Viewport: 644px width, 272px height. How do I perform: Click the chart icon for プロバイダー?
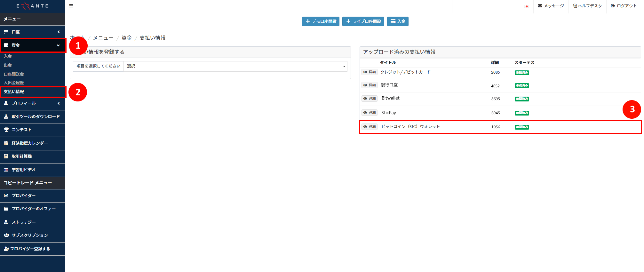[6, 196]
